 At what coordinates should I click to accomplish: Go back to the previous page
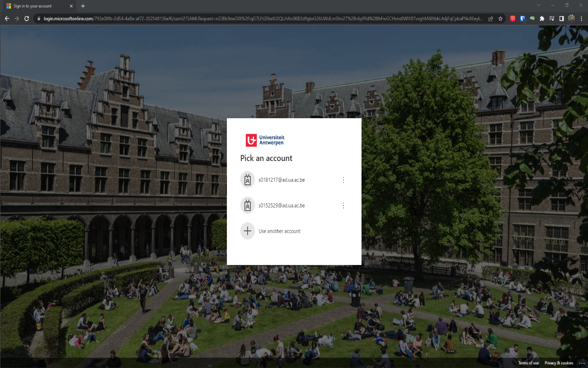[7, 19]
